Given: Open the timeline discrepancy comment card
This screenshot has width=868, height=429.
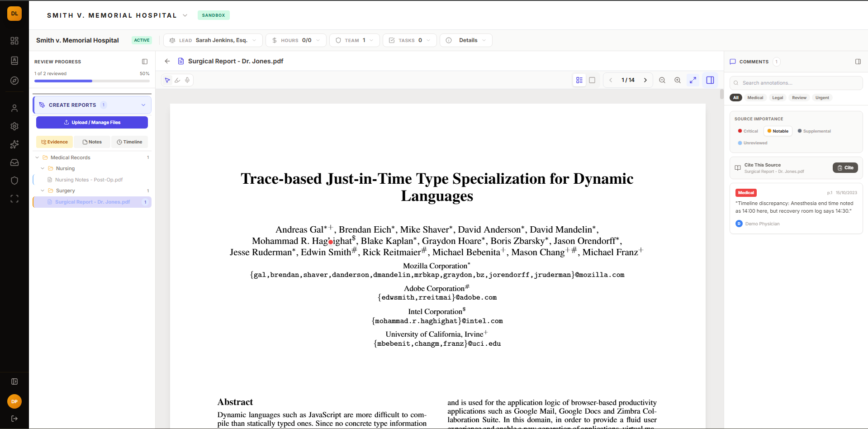Looking at the screenshot, I should (796, 209).
